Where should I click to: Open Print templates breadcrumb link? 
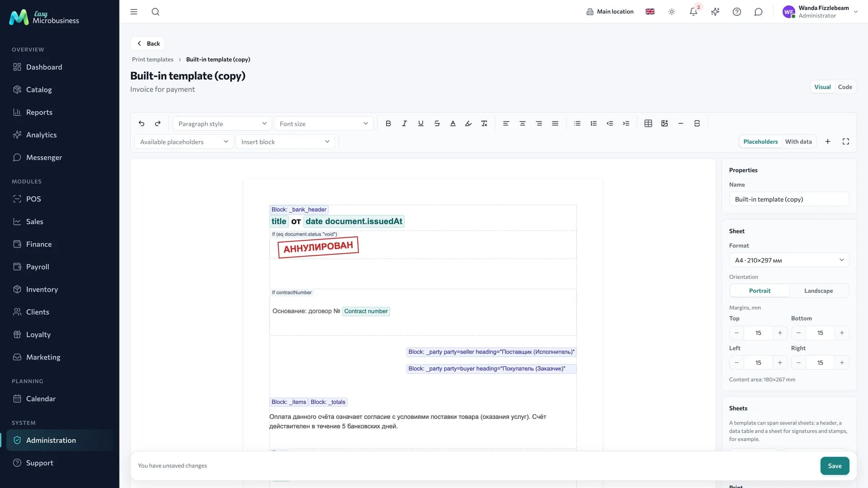coord(152,59)
